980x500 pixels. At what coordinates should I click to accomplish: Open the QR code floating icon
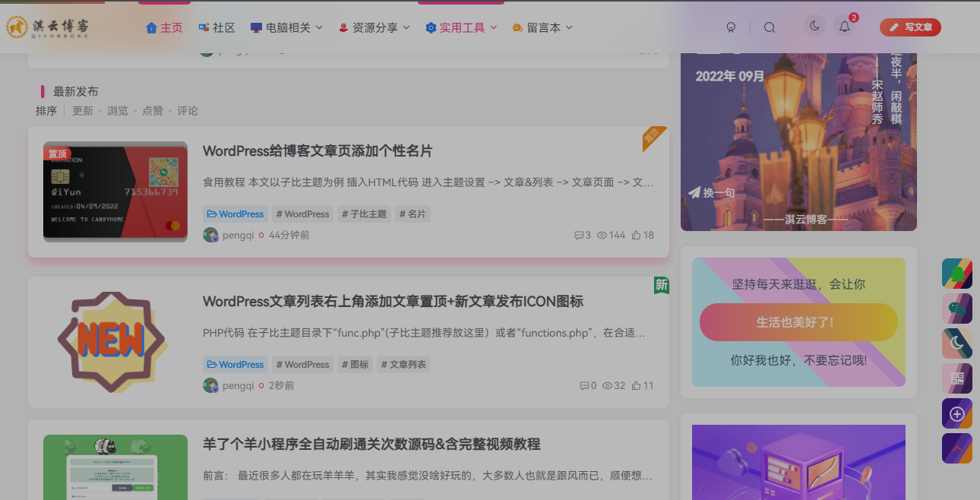[x=957, y=378]
